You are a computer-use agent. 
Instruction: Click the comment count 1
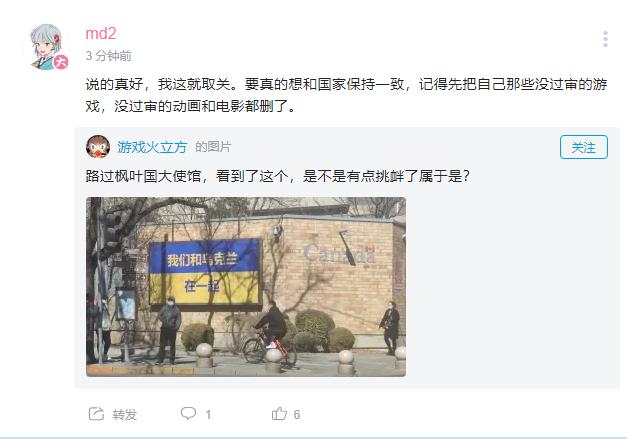[208, 415]
